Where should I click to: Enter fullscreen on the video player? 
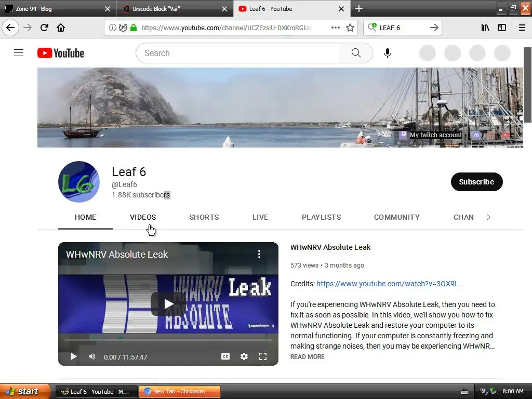tap(262, 356)
